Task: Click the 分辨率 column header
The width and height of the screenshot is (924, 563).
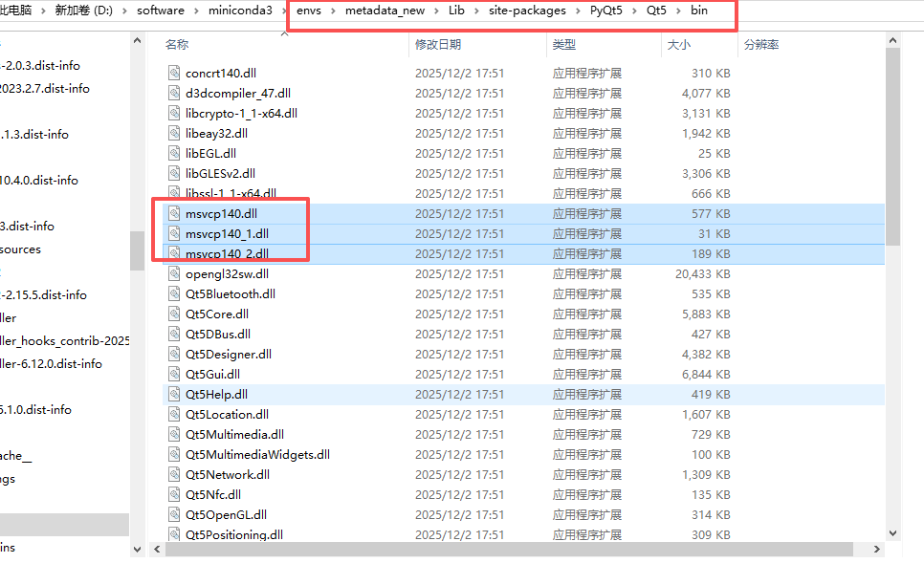Action: (761, 45)
